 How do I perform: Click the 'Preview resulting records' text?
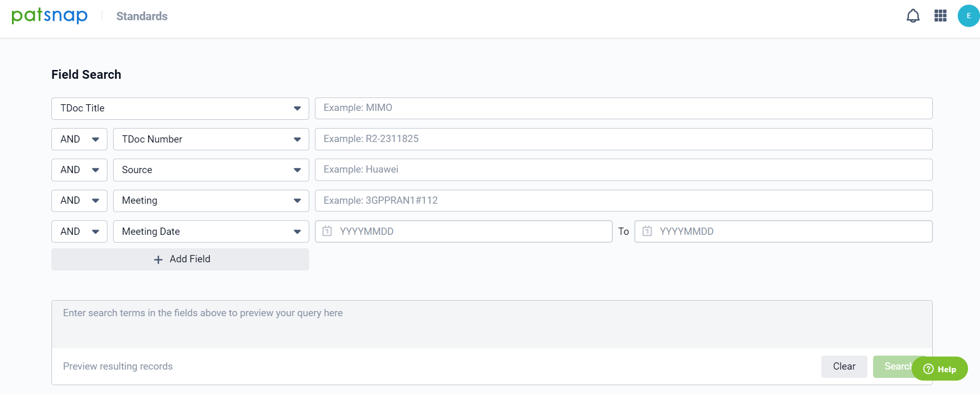118,366
